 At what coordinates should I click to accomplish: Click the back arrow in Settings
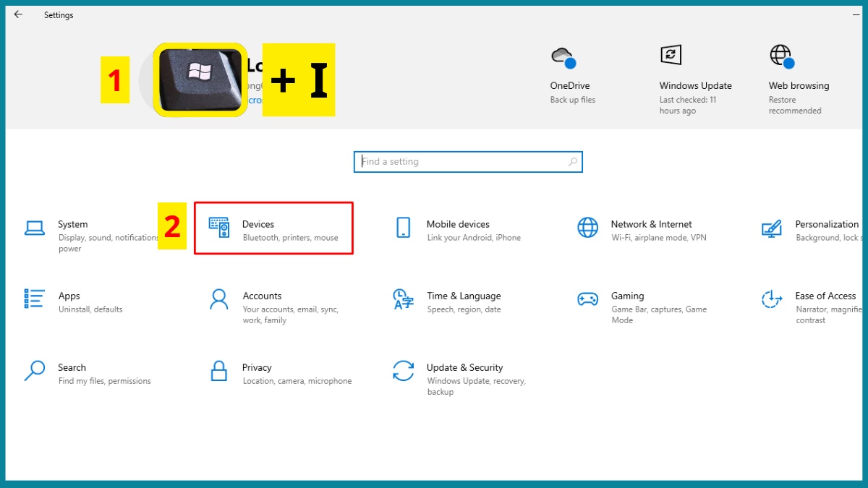17,14
